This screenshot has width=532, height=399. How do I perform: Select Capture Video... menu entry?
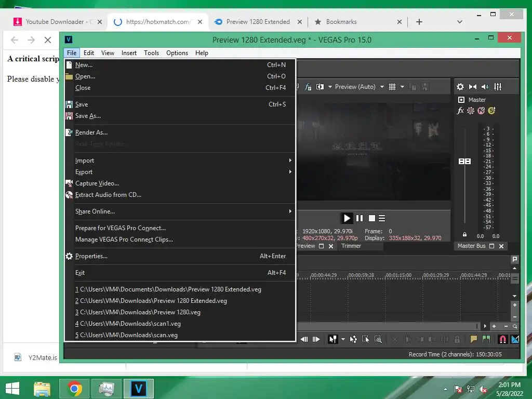(180, 183)
